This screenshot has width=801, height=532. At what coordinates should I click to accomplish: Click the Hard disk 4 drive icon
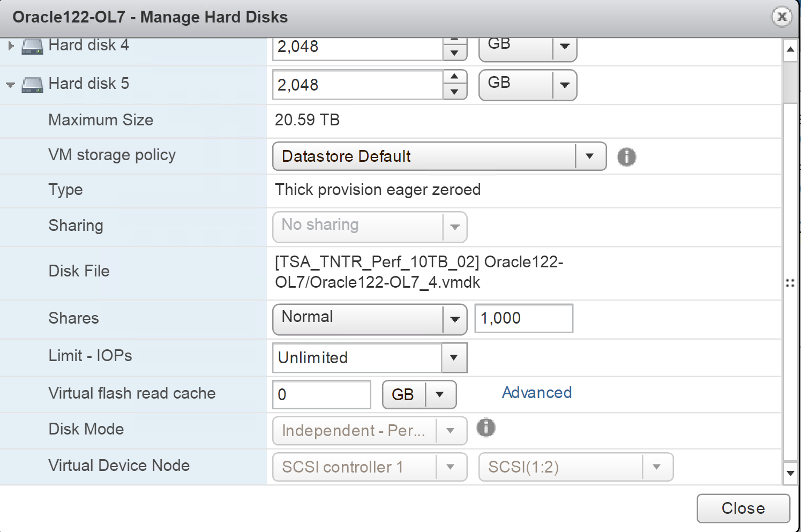[32, 47]
